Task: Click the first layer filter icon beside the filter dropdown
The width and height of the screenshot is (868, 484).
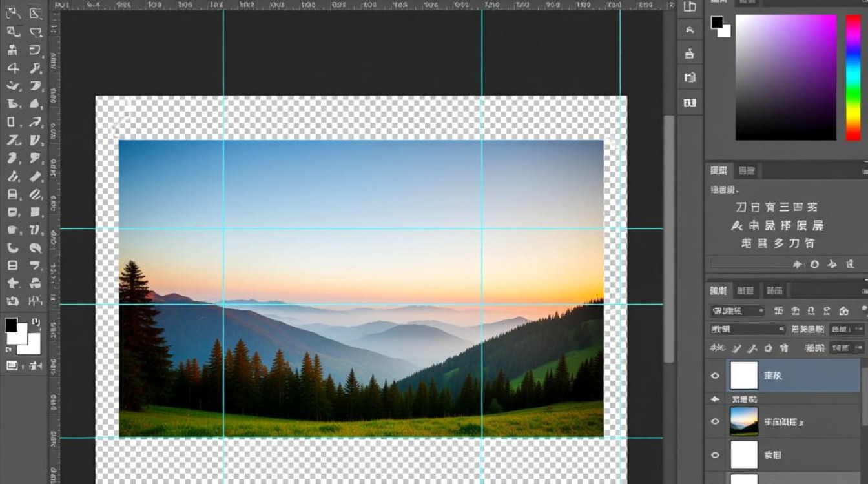Action: point(779,311)
